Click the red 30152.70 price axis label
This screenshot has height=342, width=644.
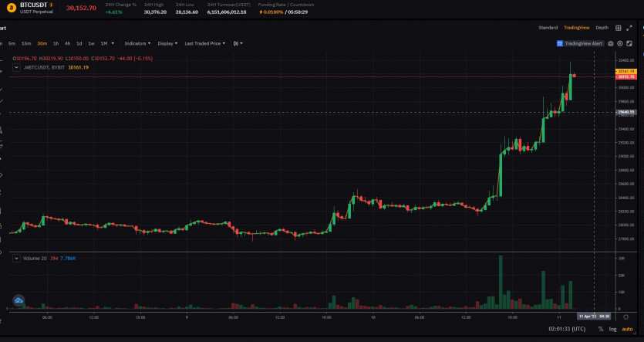pyautogui.click(x=626, y=77)
